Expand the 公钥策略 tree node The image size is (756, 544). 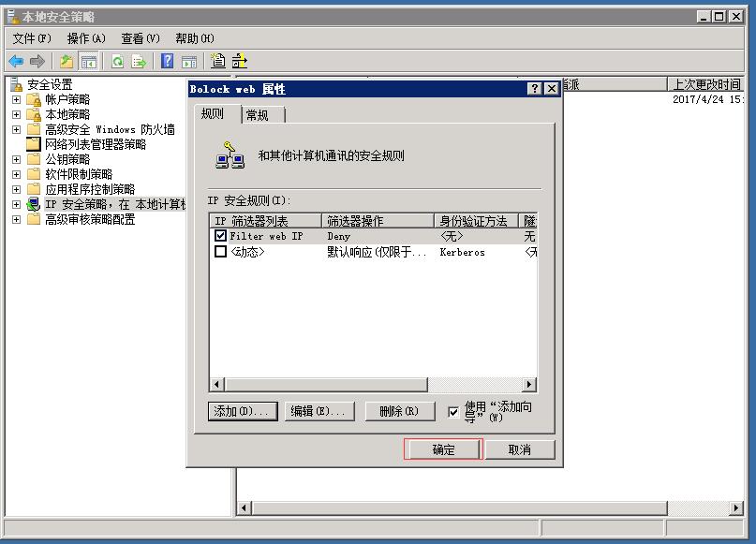(x=15, y=159)
